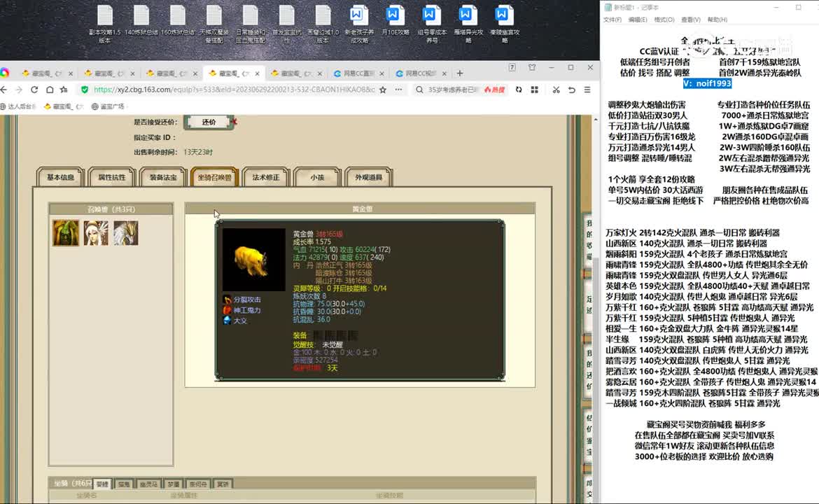Select the 冥骄 mount tab

tap(223, 484)
